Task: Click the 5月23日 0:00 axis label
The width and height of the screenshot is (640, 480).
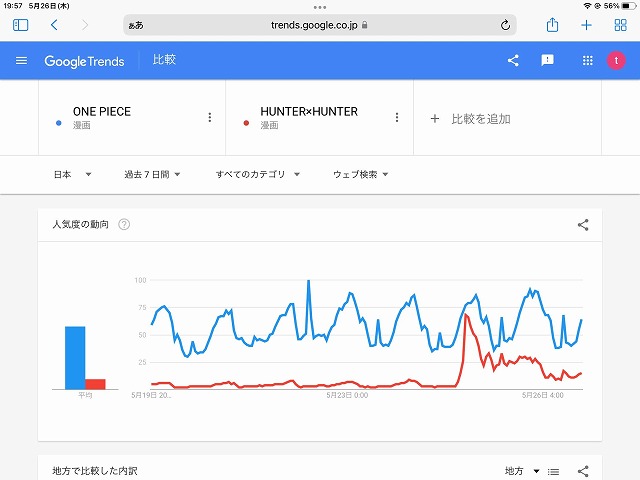Action: pyautogui.click(x=347, y=396)
